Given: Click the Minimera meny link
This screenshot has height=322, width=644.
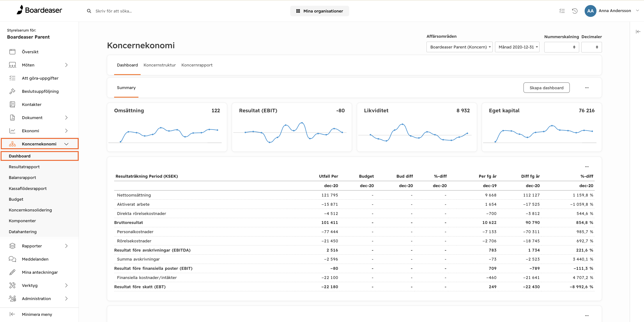Looking at the screenshot, I should 37,315.
